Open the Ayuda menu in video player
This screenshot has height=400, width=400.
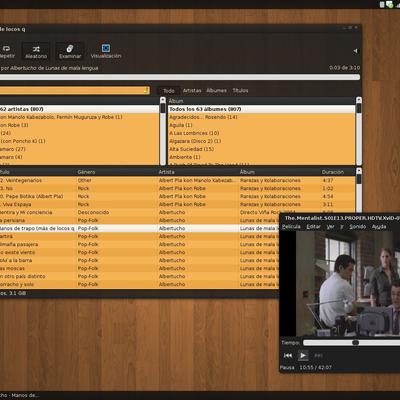click(x=379, y=227)
